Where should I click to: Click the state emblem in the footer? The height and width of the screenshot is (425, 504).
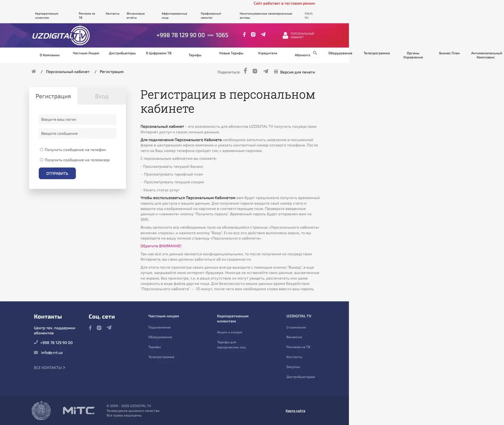[41, 411]
